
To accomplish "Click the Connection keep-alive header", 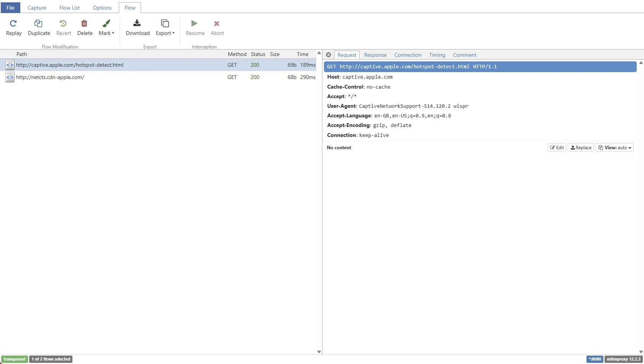I will click(x=358, y=135).
